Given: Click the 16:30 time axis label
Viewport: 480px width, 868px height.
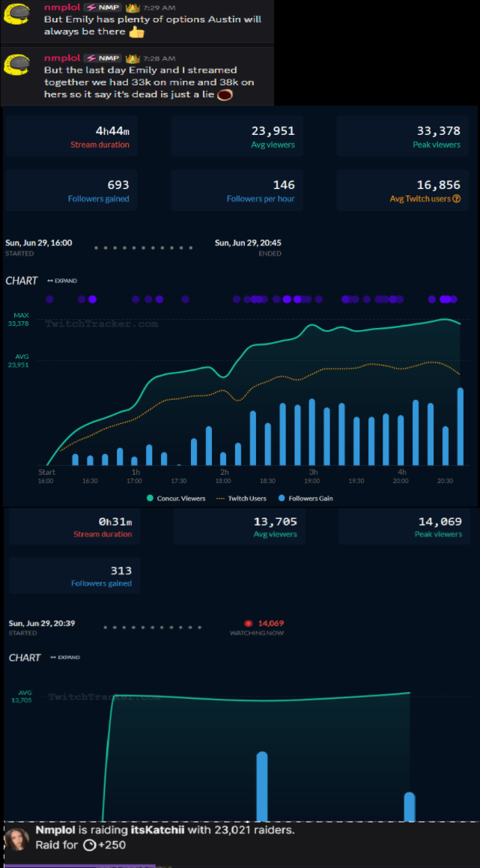Looking at the screenshot, I should [91, 481].
